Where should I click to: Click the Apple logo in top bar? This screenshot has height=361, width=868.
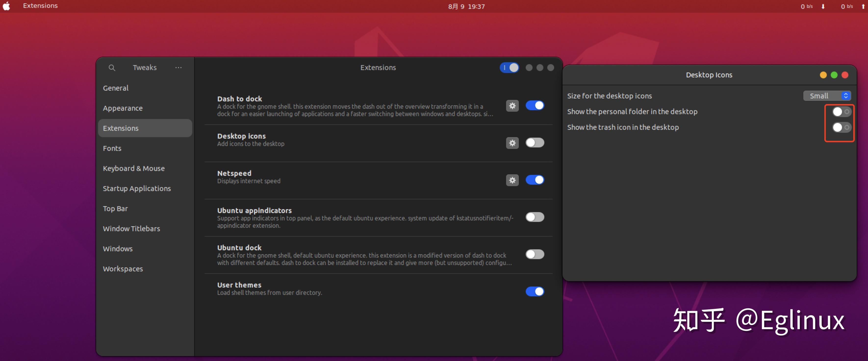click(x=6, y=6)
